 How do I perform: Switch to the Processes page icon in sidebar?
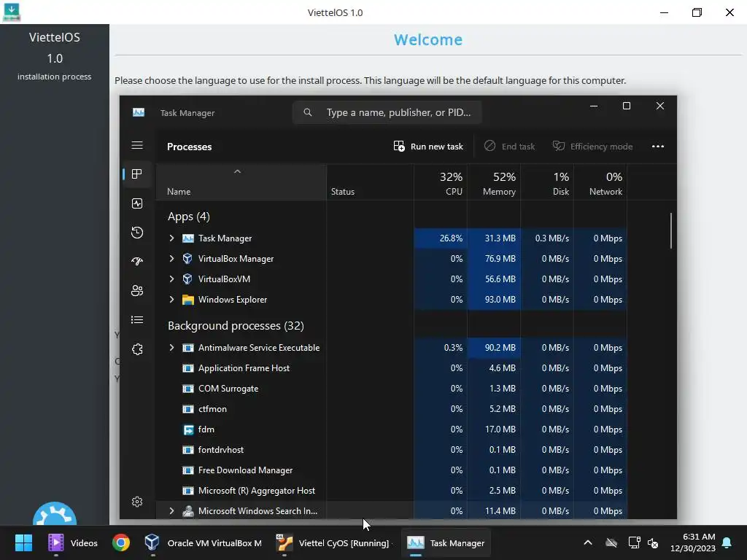click(137, 174)
